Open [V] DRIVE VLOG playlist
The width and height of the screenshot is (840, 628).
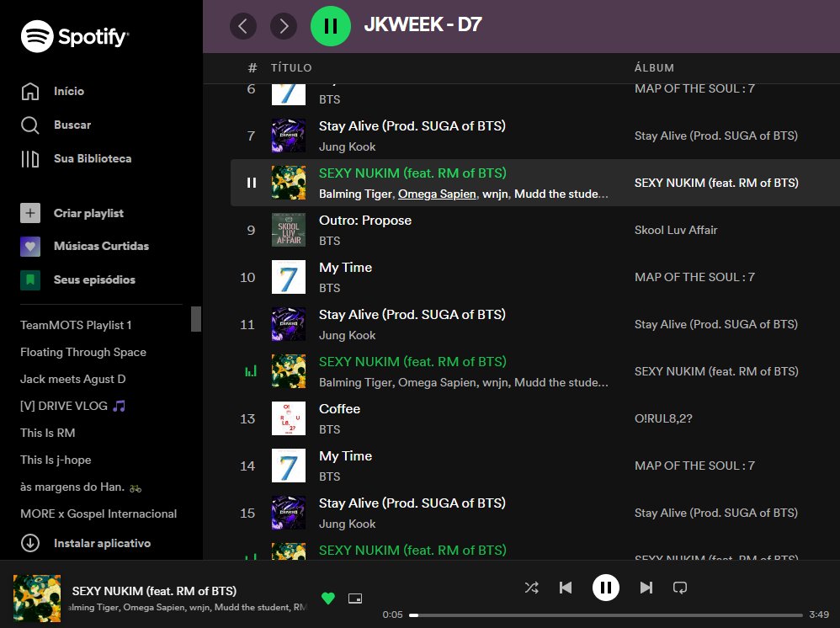(x=73, y=406)
